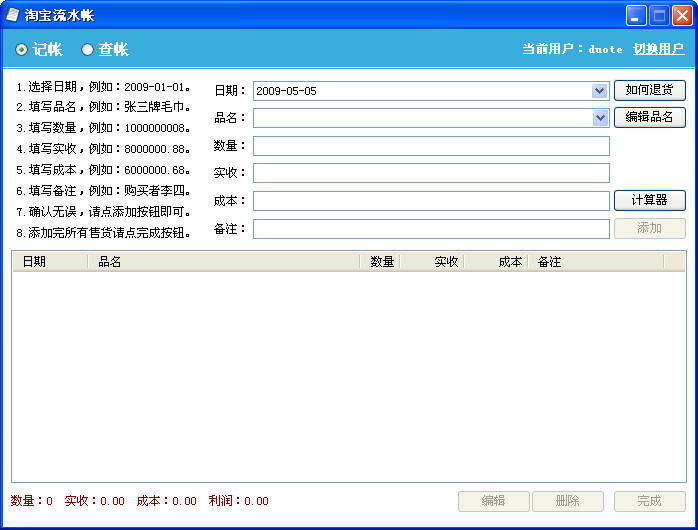
Task: Click the 备注 column header
Action: 595,262
